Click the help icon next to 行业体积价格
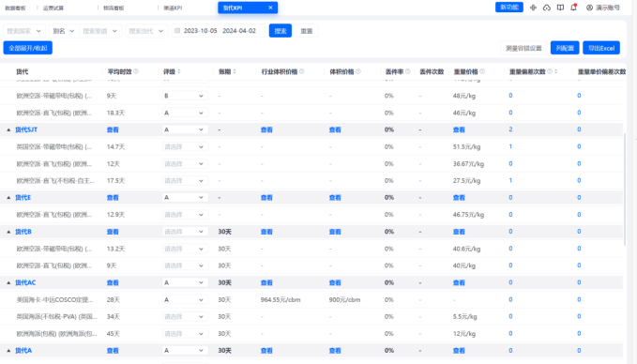 tap(302, 71)
